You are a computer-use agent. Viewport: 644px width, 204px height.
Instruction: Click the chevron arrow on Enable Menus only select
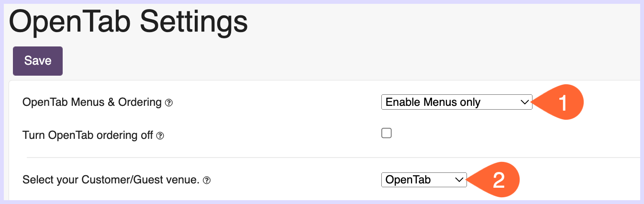click(x=525, y=102)
